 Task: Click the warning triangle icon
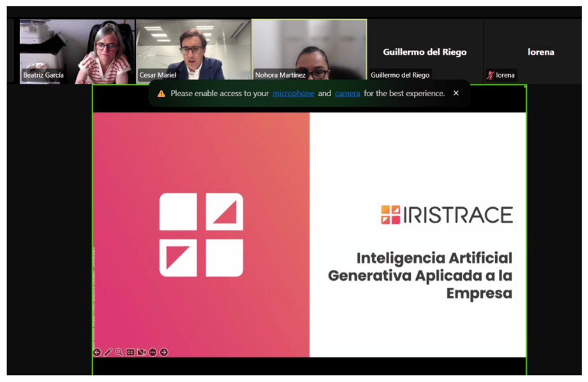pos(162,93)
